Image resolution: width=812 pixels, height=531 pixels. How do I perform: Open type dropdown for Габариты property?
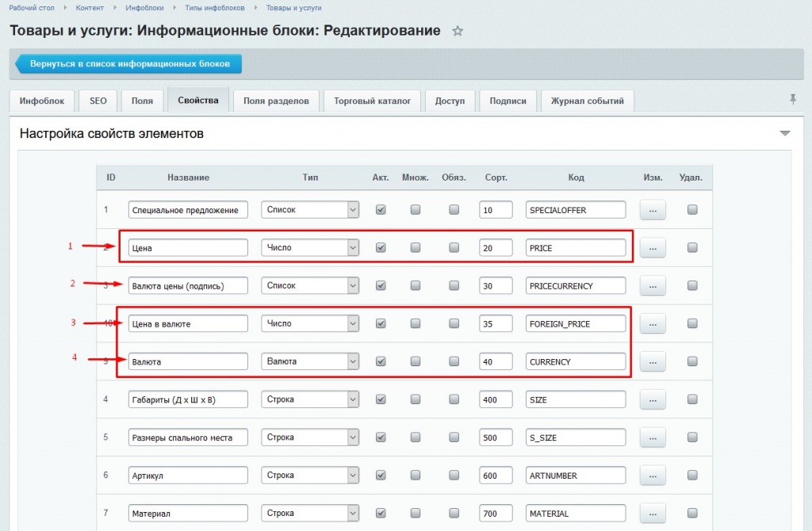click(x=310, y=399)
